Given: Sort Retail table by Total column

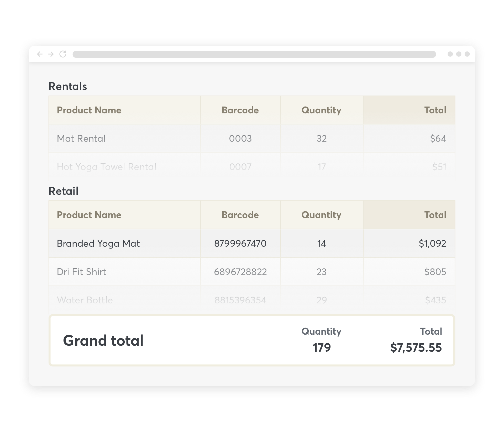Looking at the screenshot, I should [435, 215].
